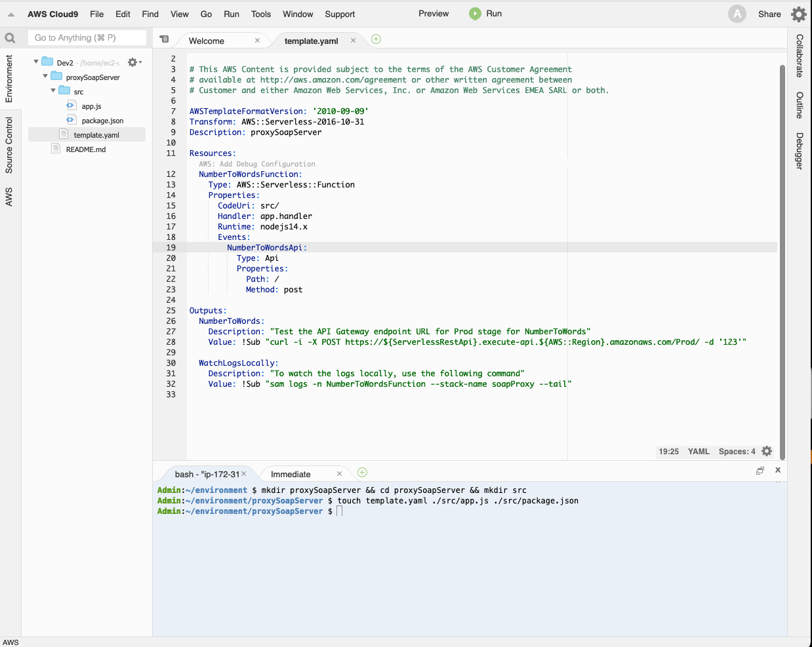The image size is (812, 647).
Task: Open new terminal tab with plus icon
Action: coord(362,473)
